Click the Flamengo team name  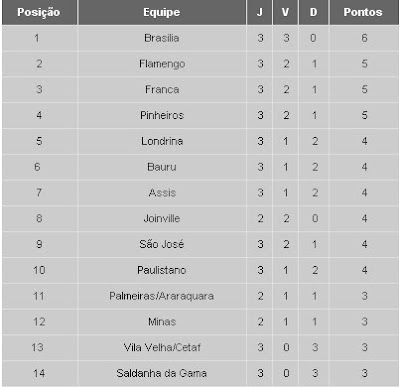(x=162, y=64)
